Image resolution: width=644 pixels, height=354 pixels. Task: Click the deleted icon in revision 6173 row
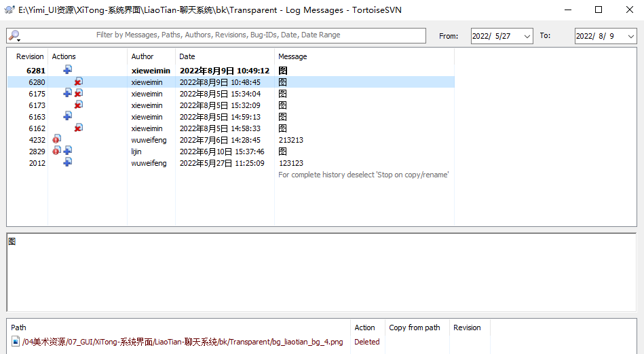pyautogui.click(x=79, y=105)
